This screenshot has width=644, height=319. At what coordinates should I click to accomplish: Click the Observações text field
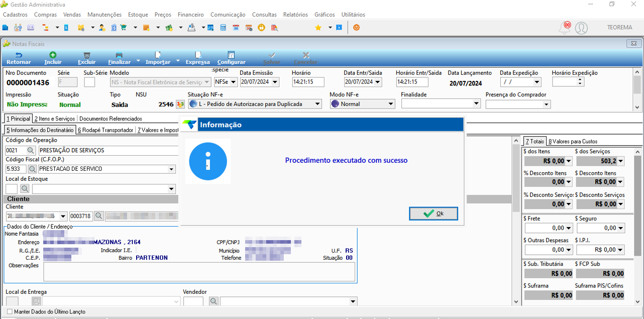[199, 272]
